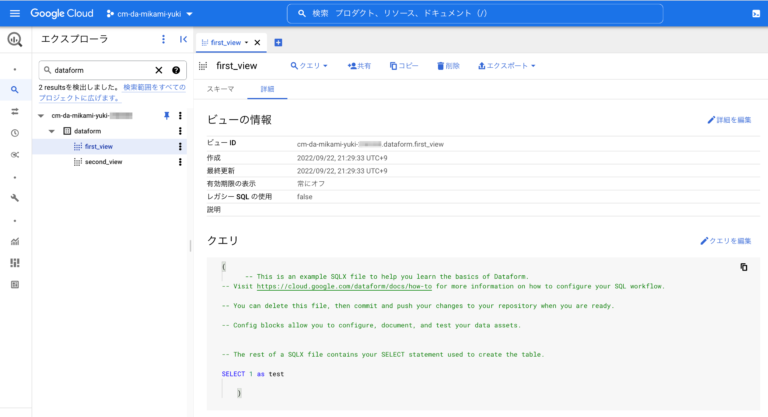Clear the dataform search text
Viewport: 768px width, 417px height.
point(159,70)
